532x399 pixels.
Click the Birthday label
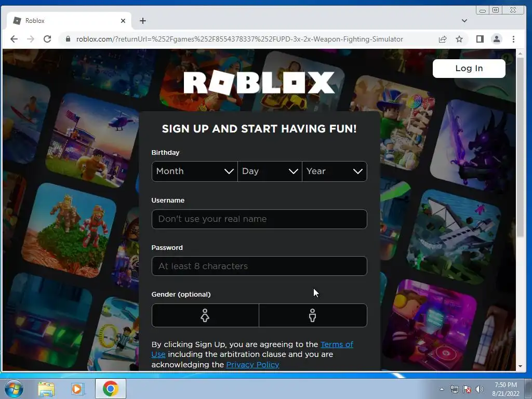click(x=165, y=153)
